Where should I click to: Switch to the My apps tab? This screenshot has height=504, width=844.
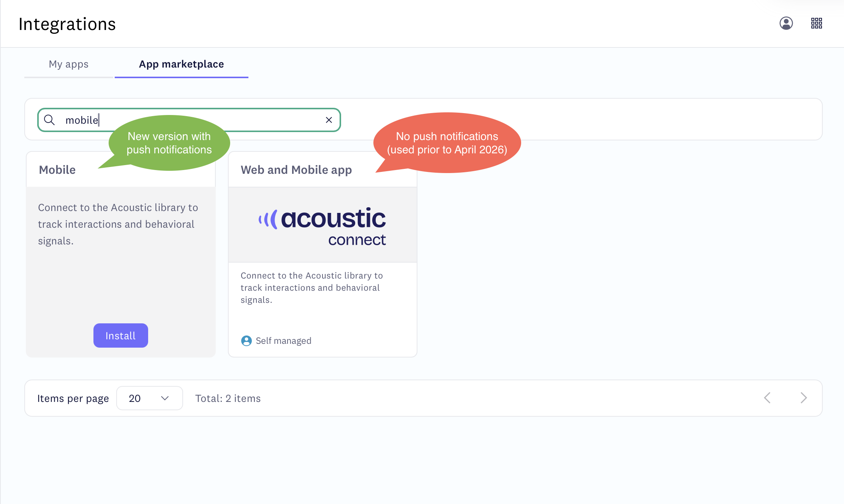tap(68, 64)
